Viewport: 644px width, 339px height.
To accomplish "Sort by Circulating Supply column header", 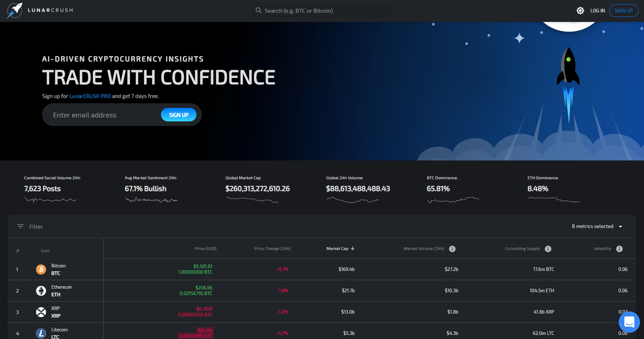I will (522, 248).
